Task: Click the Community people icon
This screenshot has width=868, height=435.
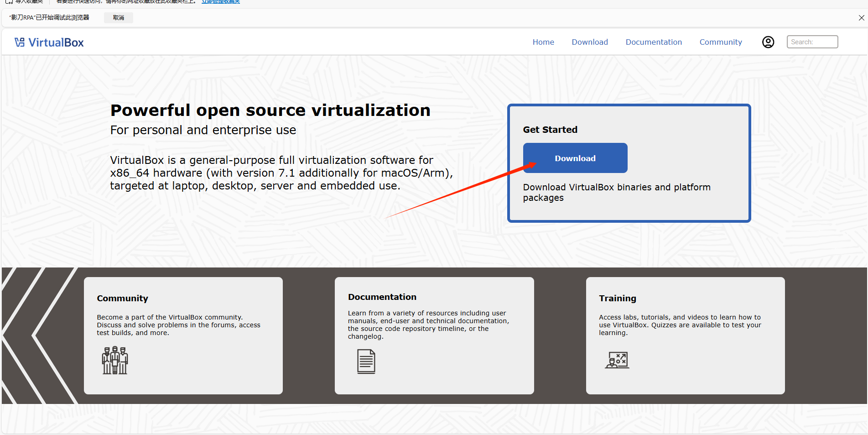Action: coord(114,360)
